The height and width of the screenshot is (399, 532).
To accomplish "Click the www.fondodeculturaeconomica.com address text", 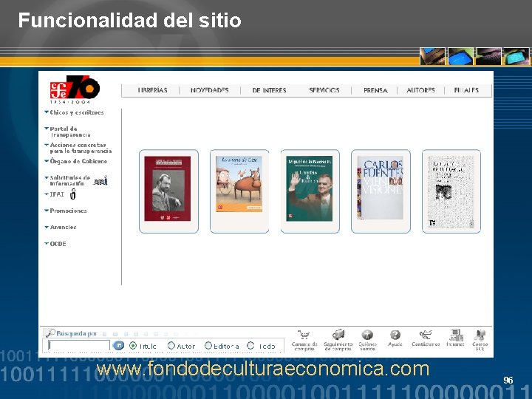I will click(263, 369).
